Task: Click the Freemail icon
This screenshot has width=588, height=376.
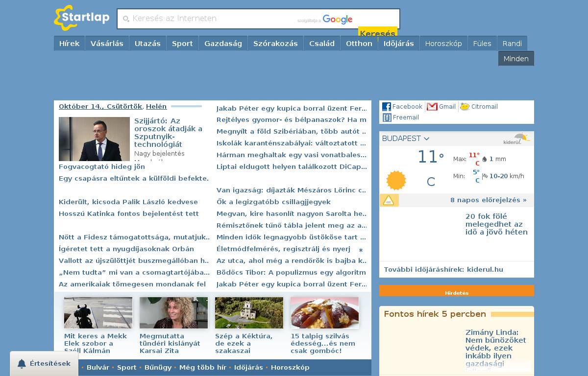Action: coord(387,117)
